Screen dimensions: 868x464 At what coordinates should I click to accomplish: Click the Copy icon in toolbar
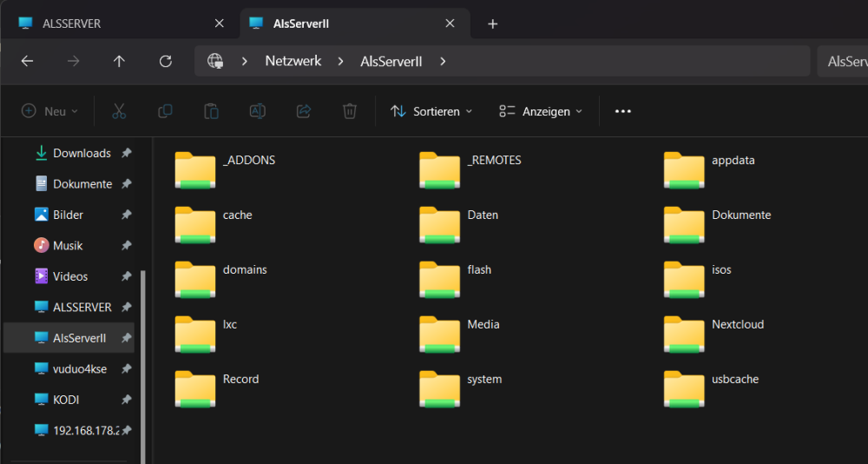tap(165, 111)
